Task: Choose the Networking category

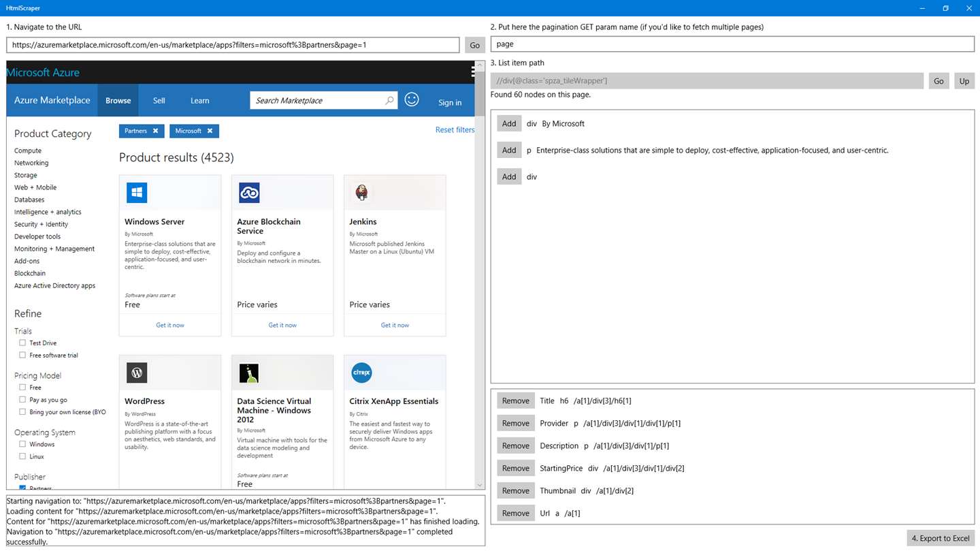Action: [x=31, y=163]
